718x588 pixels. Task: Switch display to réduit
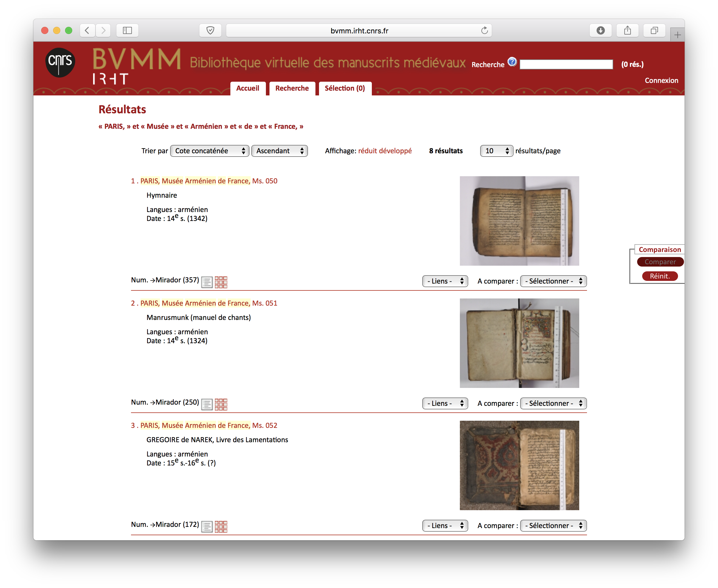point(368,151)
